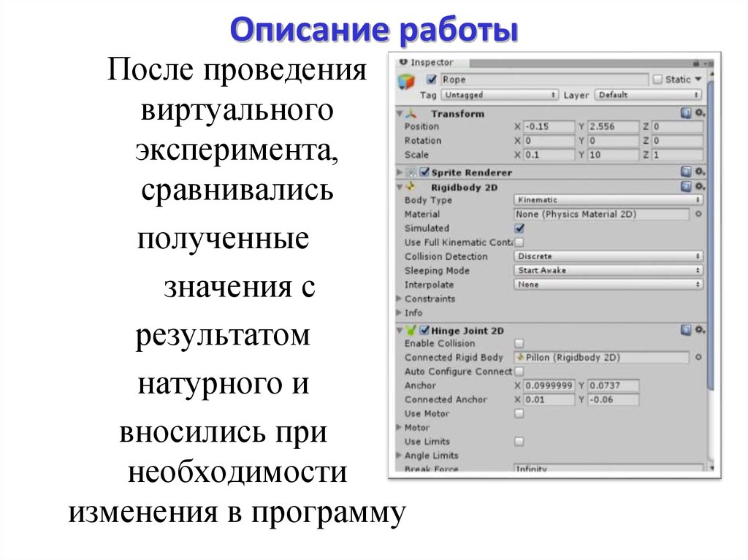Screen dimensions: 748x560
Task: Open the Sprite Renderer settings gear icon
Action: point(698,173)
